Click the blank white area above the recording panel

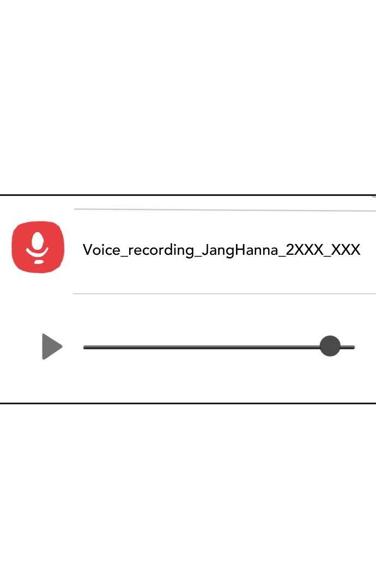(188, 97)
